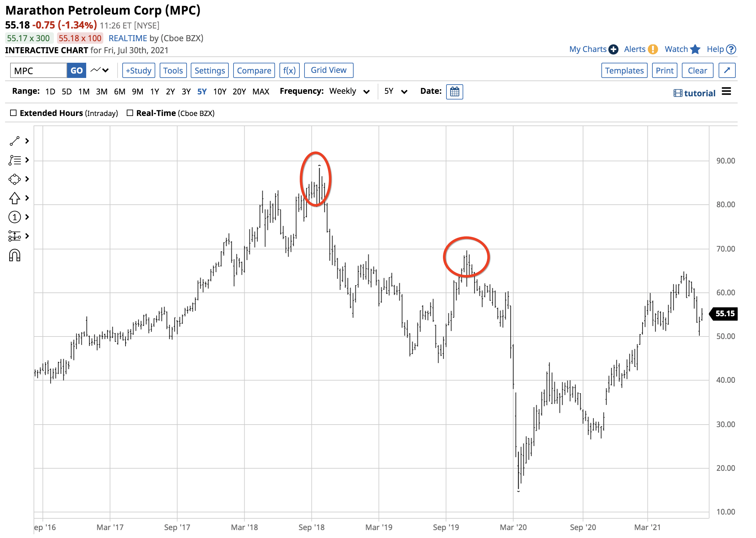Expand the numbered label tool chevron
This screenshot has height=538, width=756.
pyautogui.click(x=27, y=217)
